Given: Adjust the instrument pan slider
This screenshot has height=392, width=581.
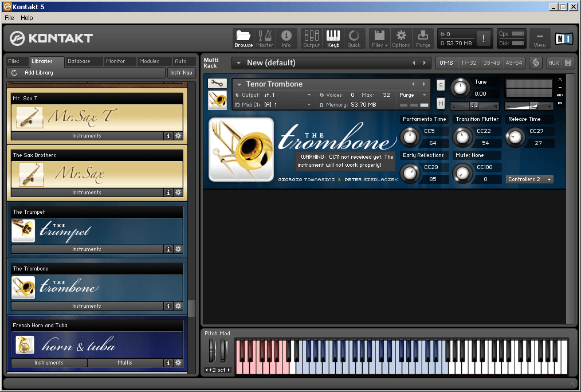Looking at the screenshot, I should [x=474, y=107].
